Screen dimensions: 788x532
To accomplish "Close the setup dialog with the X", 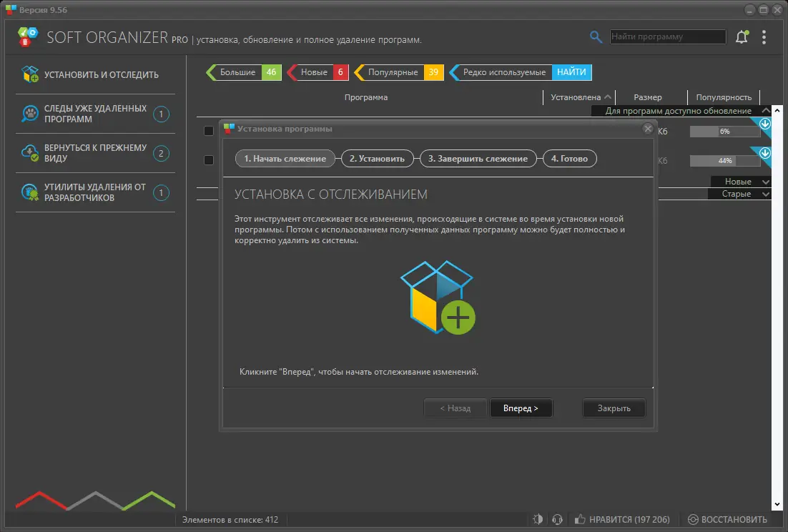I will tap(648, 129).
